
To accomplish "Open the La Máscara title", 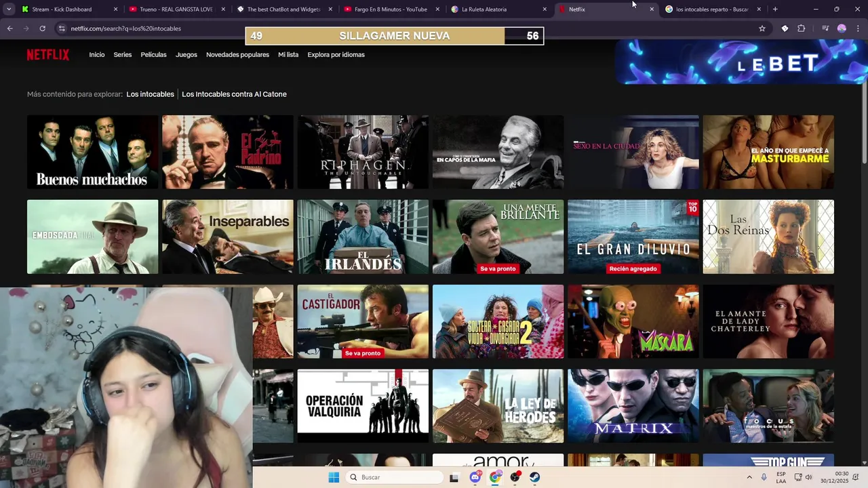I will [x=633, y=321].
